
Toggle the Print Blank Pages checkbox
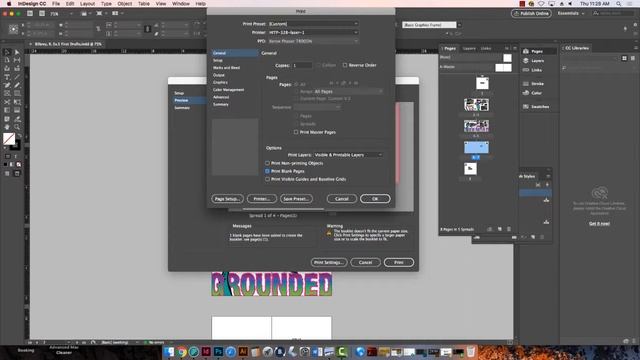(267, 171)
